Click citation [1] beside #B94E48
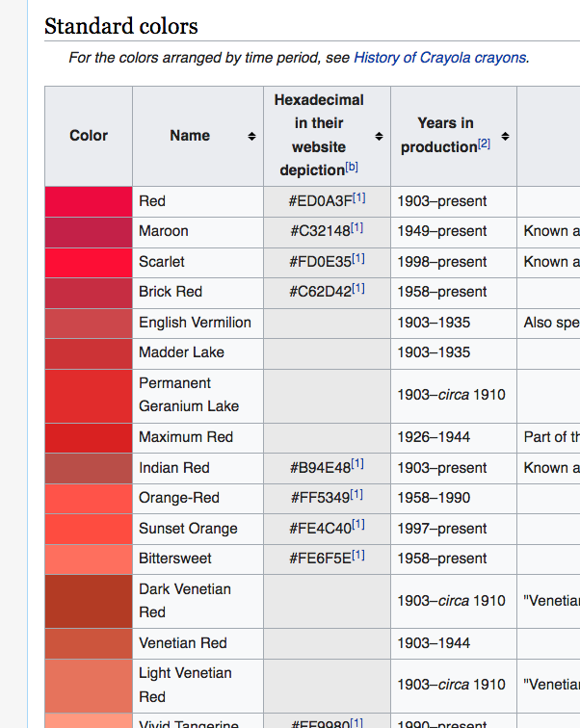 click(x=357, y=465)
